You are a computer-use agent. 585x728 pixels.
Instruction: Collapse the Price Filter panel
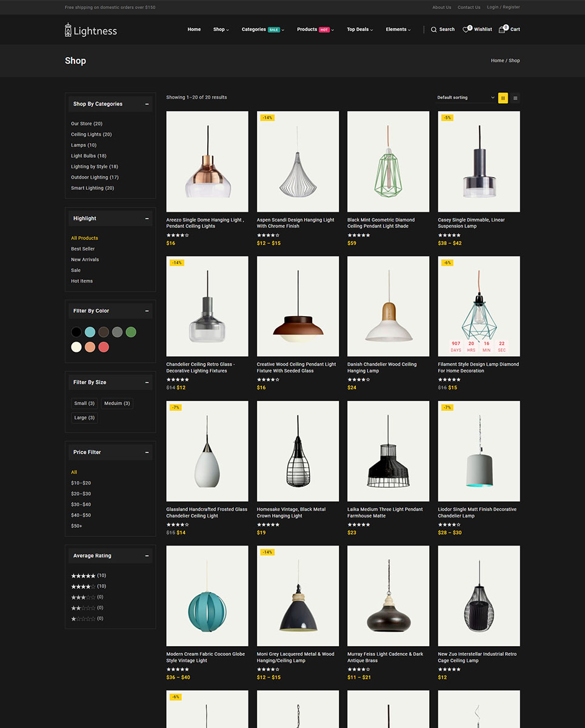147,453
